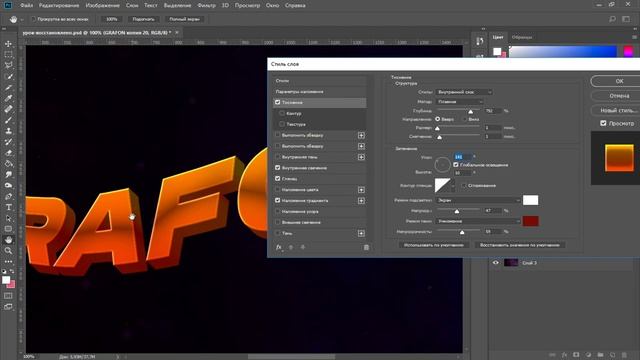
Task: Open the gloss contour picker arrow
Action: pos(453,186)
